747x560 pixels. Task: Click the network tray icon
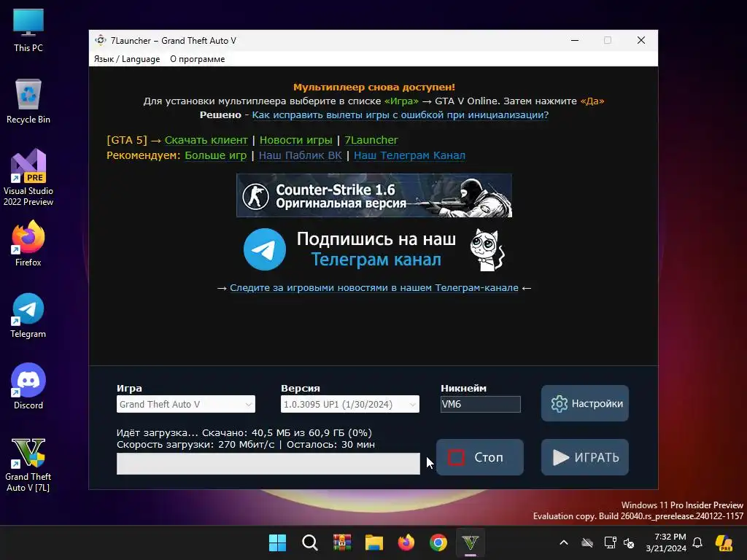pos(610,542)
